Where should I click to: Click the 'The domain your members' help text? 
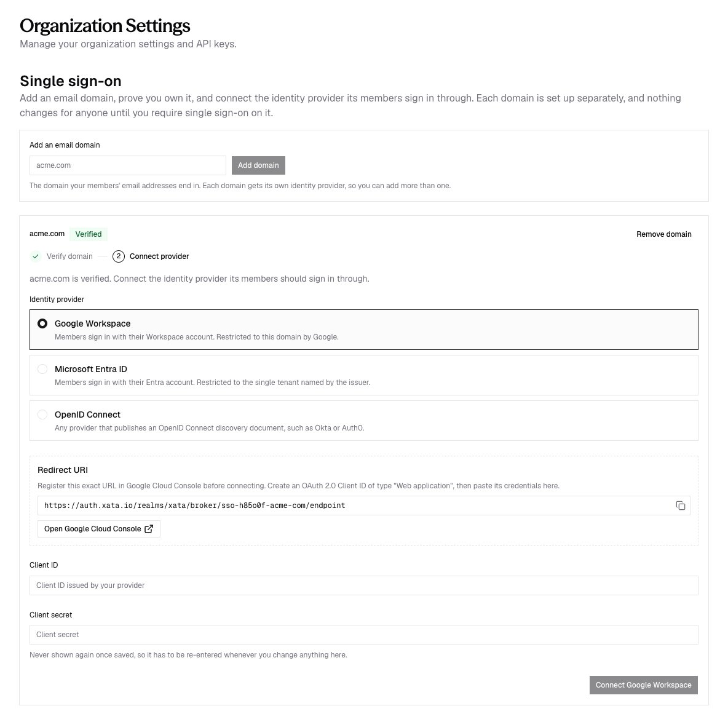240,186
